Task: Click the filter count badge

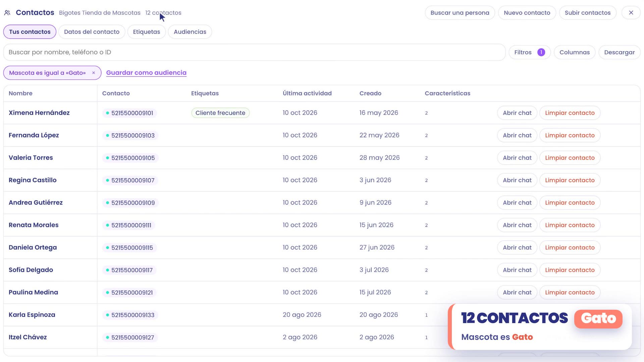Action: tap(541, 52)
